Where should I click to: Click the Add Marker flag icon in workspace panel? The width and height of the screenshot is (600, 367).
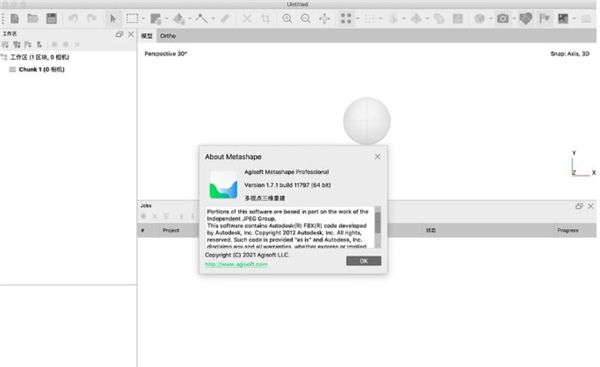tap(28, 45)
